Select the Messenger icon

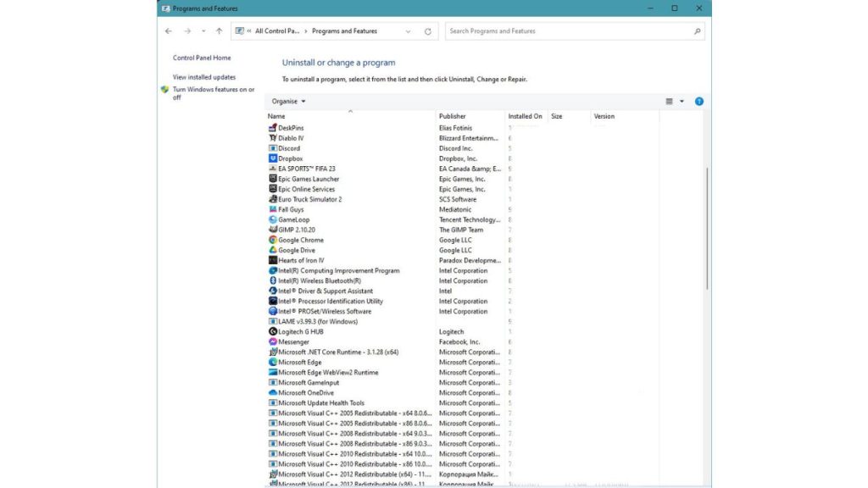coord(272,342)
